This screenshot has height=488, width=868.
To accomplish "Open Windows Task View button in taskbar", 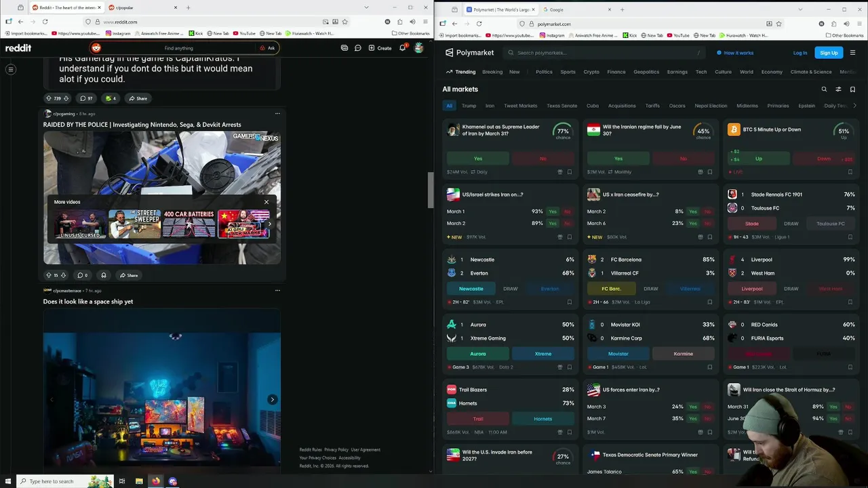I will tap(122, 481).
